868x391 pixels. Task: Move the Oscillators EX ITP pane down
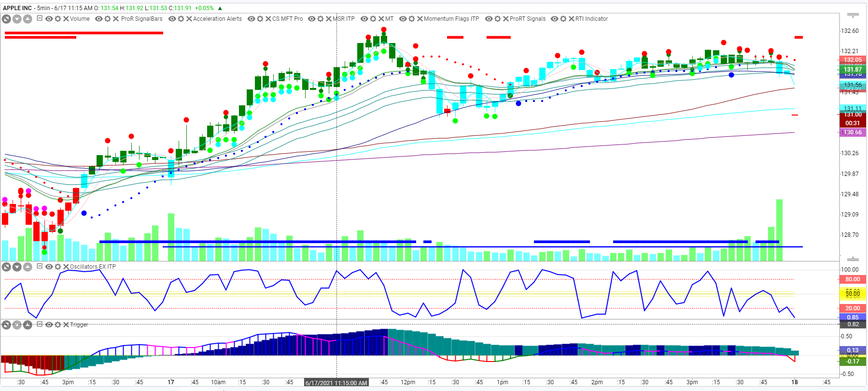[x=17, y=267]
